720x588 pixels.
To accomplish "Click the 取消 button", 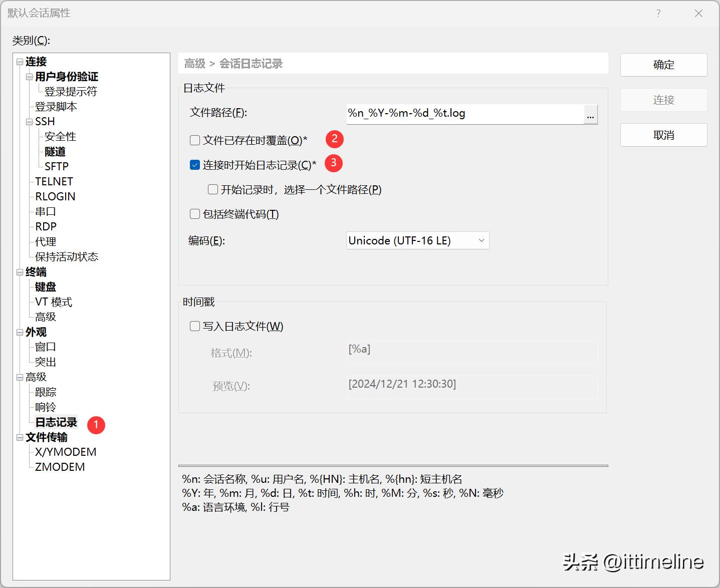I will coord(663,135).
